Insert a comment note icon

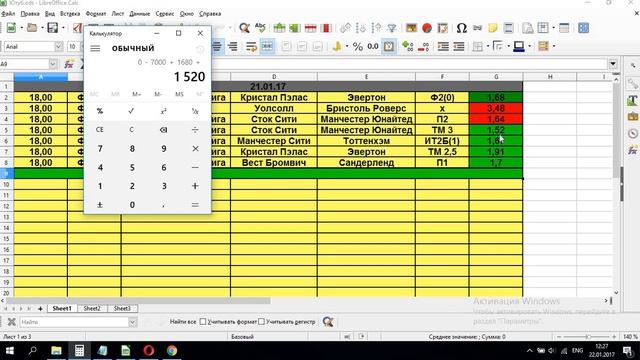[x=493, y=28]
